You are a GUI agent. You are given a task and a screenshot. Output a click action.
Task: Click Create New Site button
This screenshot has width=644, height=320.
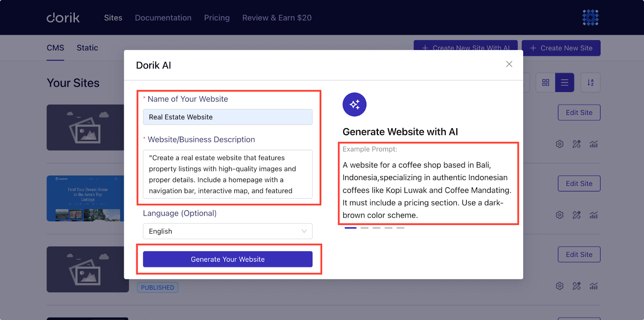[561, 48]
